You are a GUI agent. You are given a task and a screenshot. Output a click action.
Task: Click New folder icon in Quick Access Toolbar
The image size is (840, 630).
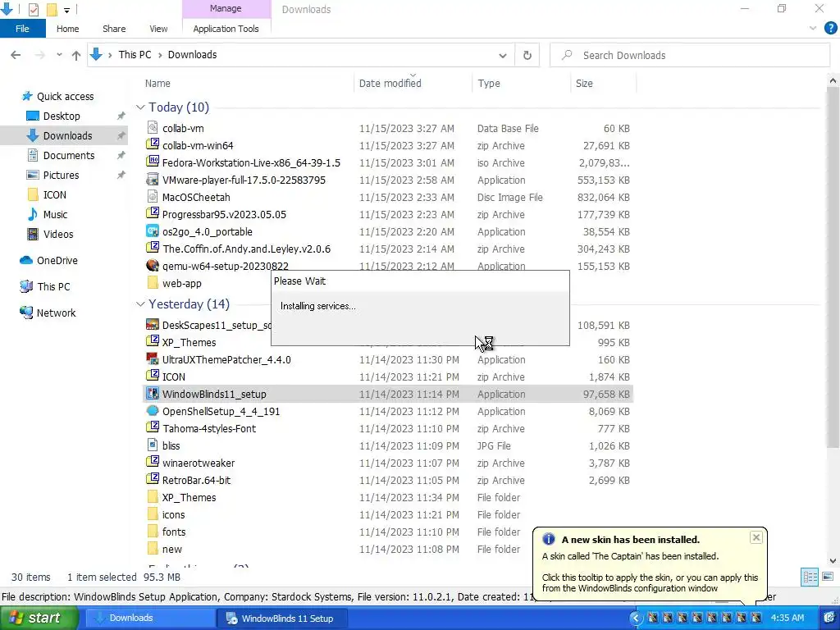(x=52, y=9)
